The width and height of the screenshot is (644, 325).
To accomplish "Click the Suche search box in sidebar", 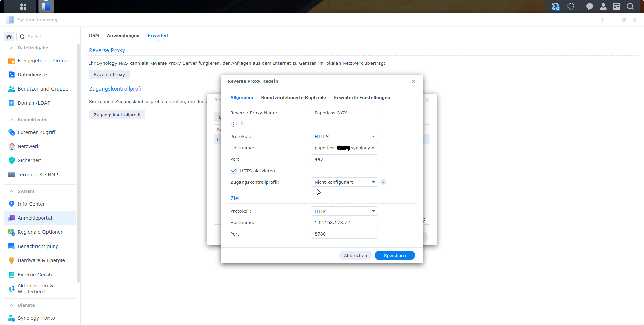I will pos(46,37).
